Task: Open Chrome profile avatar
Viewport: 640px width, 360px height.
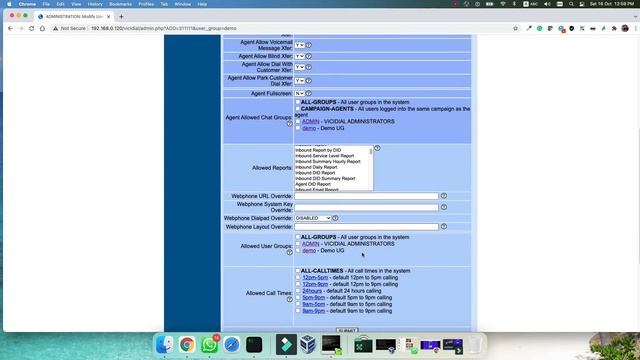Action: [x=625, y=28]
